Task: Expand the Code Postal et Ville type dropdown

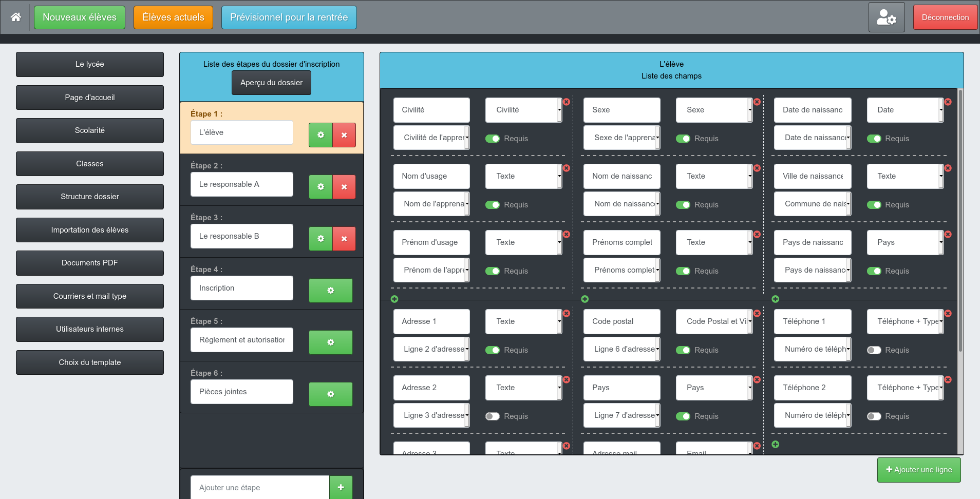Action: tap(714, 321)
